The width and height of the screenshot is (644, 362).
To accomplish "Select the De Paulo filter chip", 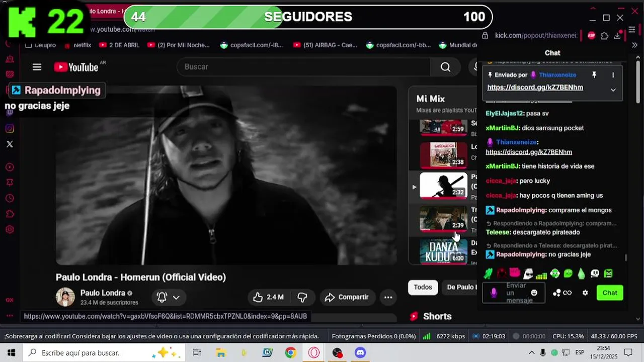I will coord(460,287).
